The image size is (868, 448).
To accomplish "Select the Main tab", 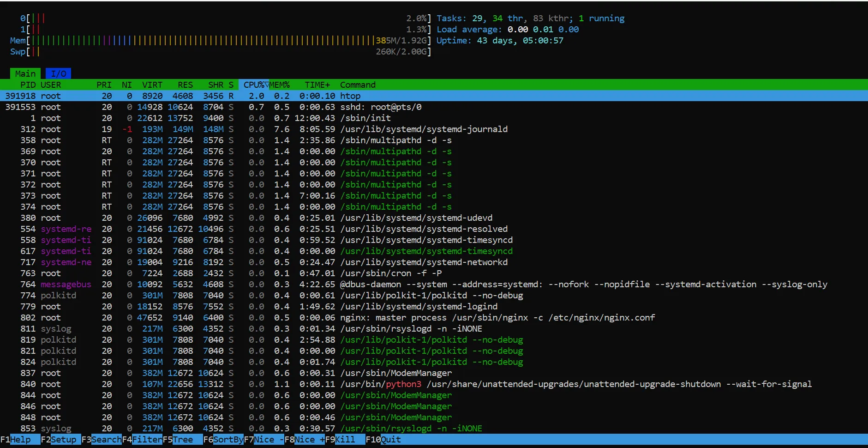I will click(25, 73).
